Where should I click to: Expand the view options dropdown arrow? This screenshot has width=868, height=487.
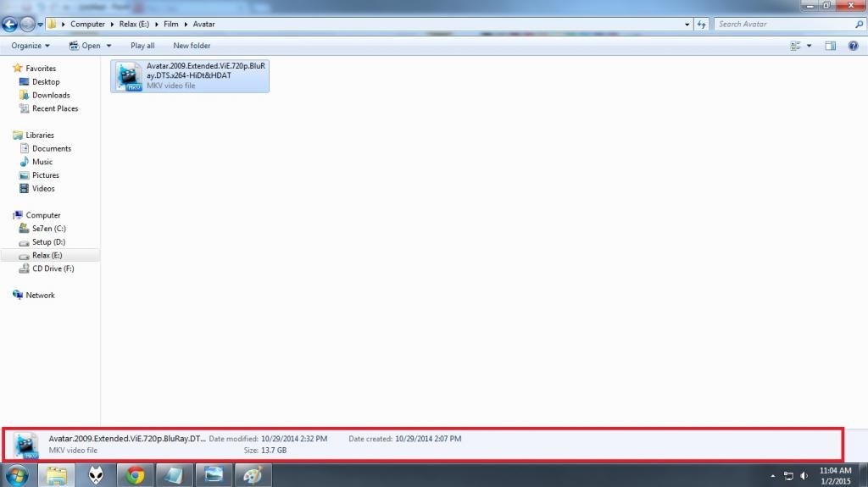(810, 46)
